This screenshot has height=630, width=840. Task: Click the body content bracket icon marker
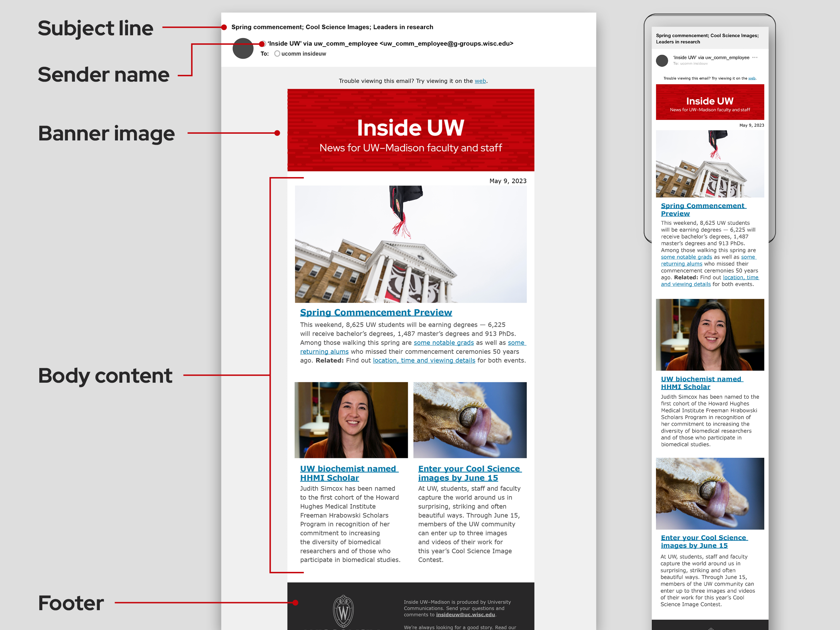270,377
